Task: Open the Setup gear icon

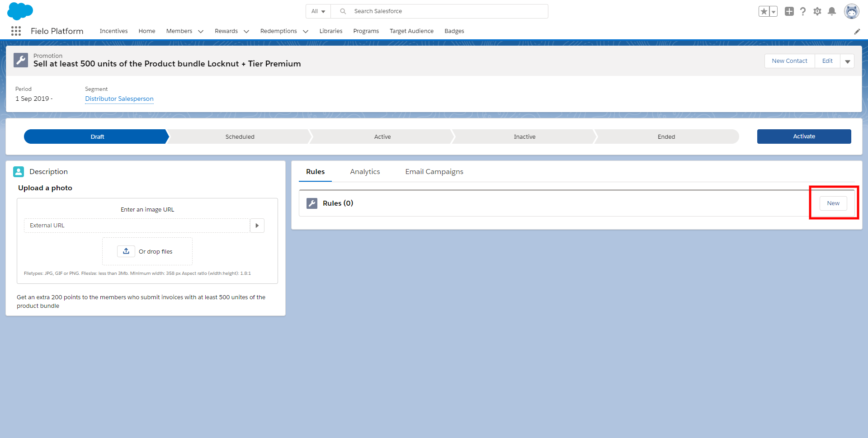Action: point(817,11)
